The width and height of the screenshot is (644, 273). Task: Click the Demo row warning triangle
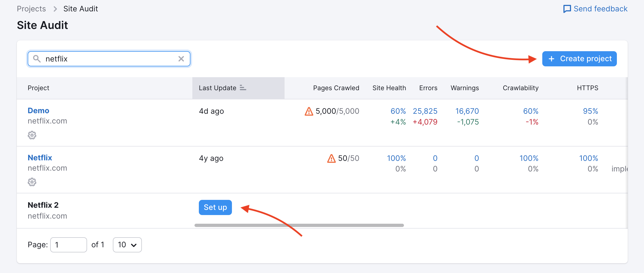click(309, 111)
